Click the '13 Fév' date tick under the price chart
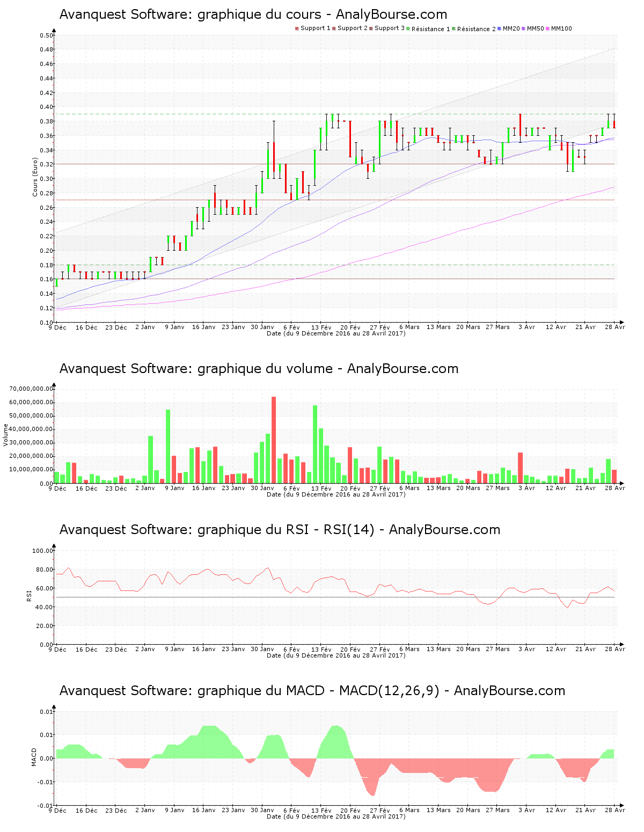The width and height of the screenshot is (644, 832). pyautogui.click(x=321, y=327)
